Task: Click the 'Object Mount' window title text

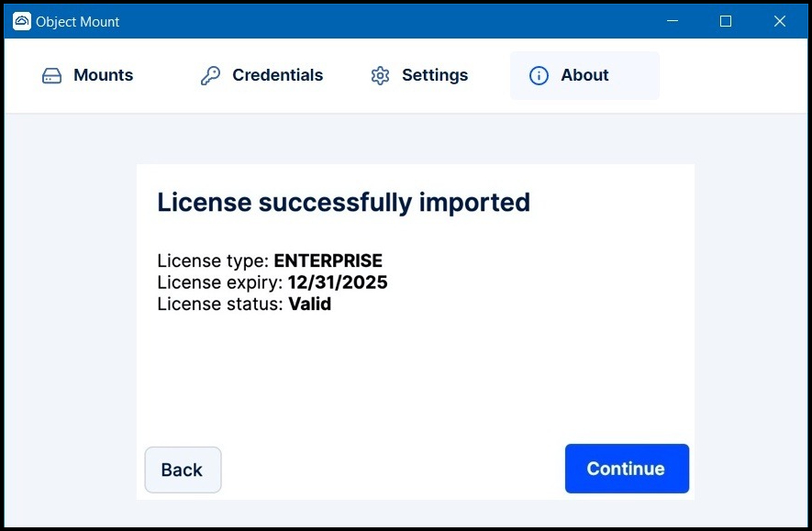Action: (x=78, y=21)
